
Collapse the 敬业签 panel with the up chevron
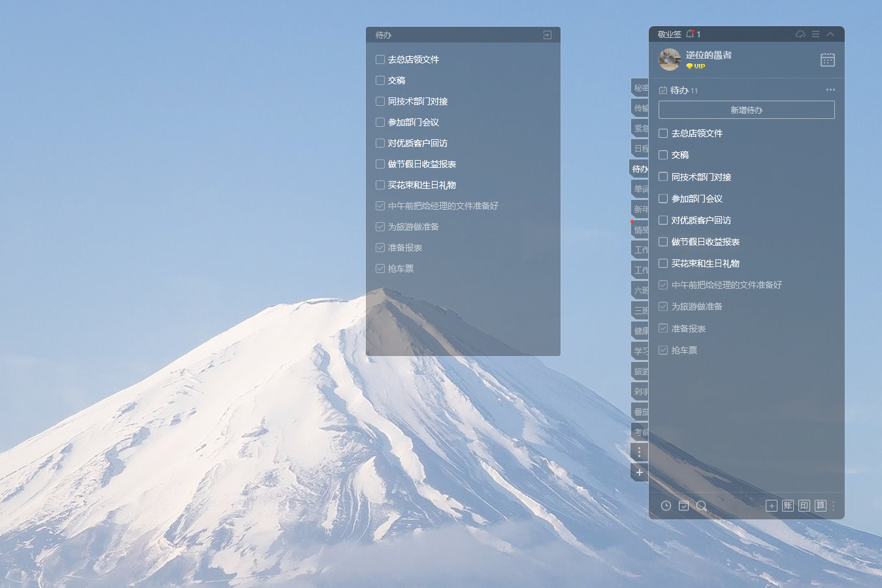830,34
